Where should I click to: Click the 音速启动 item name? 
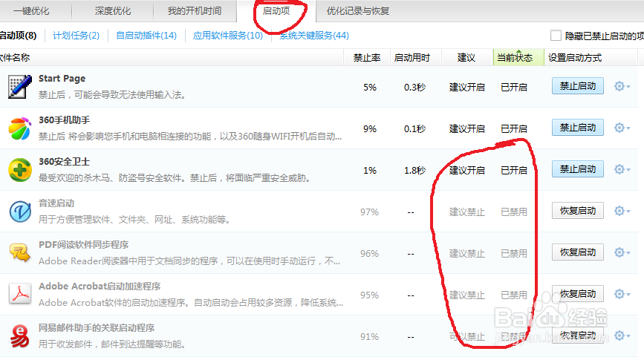click(x=56, y=203)
